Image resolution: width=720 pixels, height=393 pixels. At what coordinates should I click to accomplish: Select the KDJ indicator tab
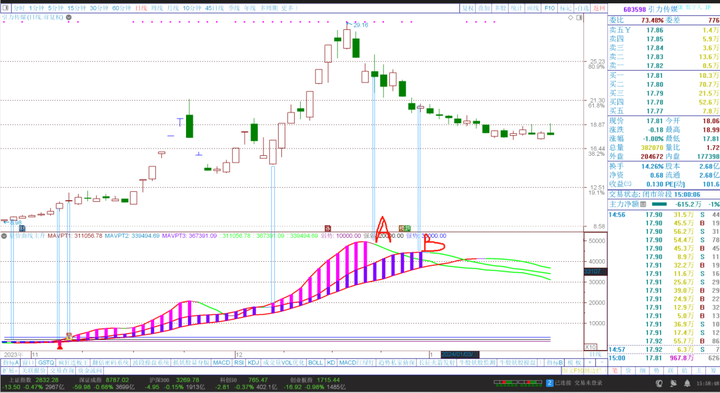click(253, 363)
